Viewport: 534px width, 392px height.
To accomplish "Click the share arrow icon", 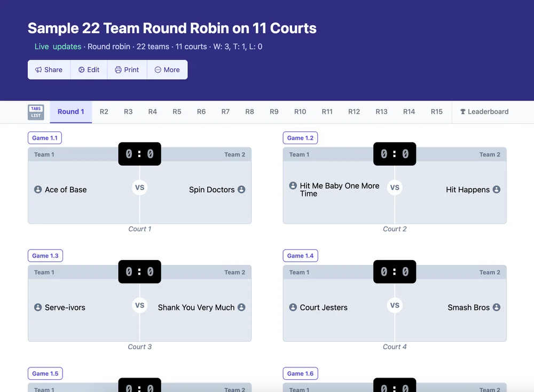I will coord(38,69).
